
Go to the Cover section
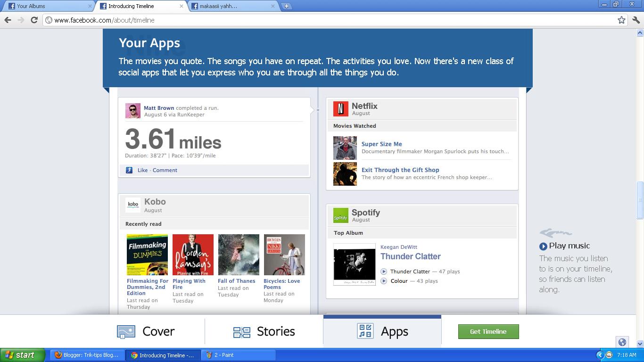146,331
